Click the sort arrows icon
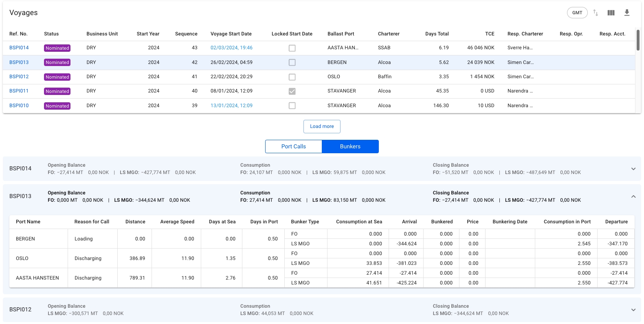This screenshot has height=324, width=644. 596,13
